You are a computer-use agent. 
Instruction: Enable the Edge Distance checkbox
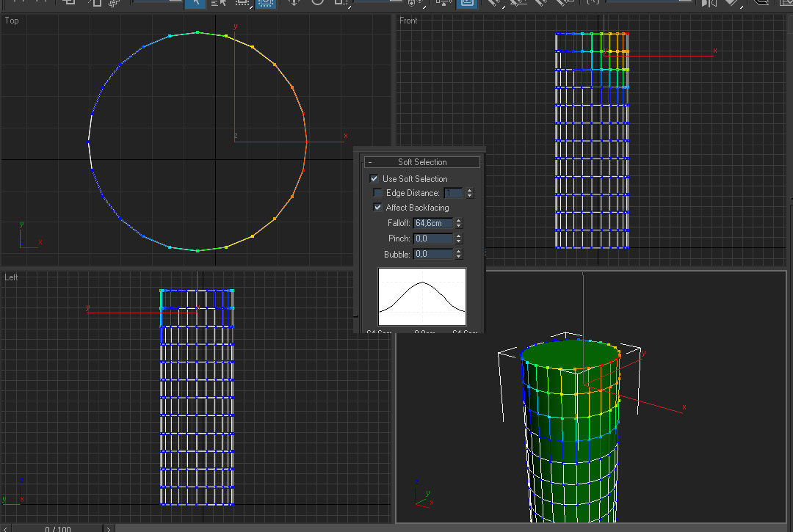[378, 193]
